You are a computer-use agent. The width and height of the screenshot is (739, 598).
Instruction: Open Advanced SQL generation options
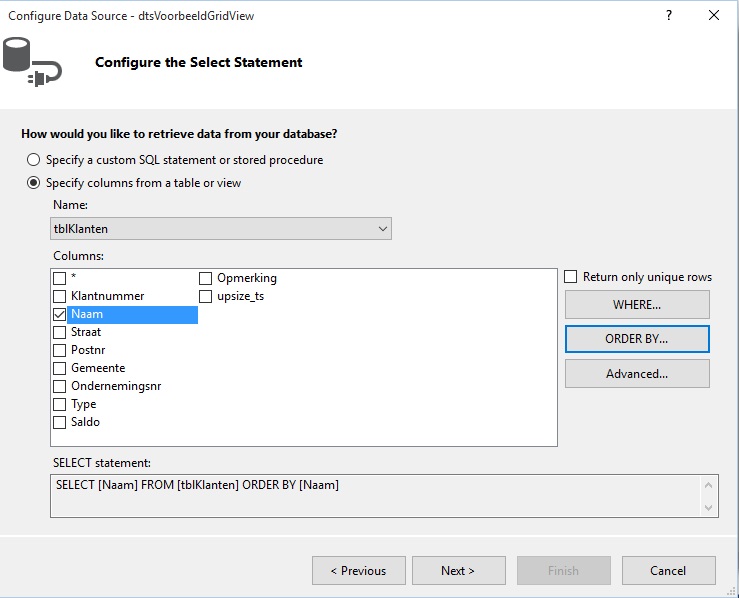point(637,374)
